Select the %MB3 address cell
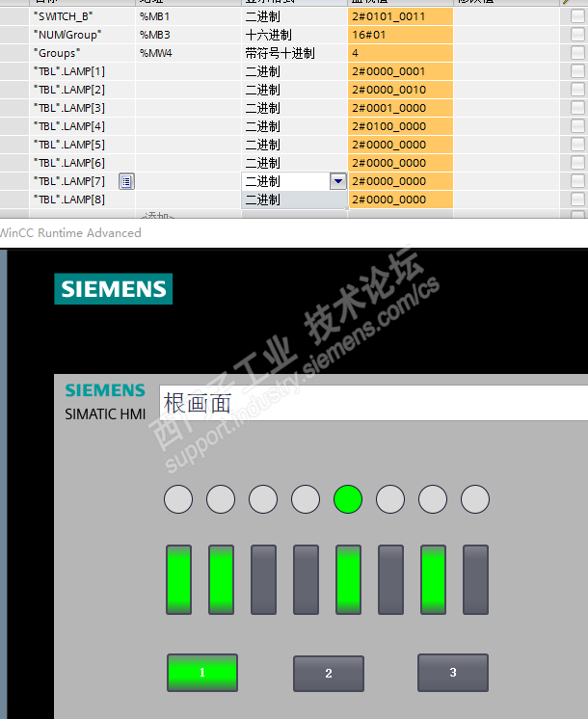 point(188,35)
